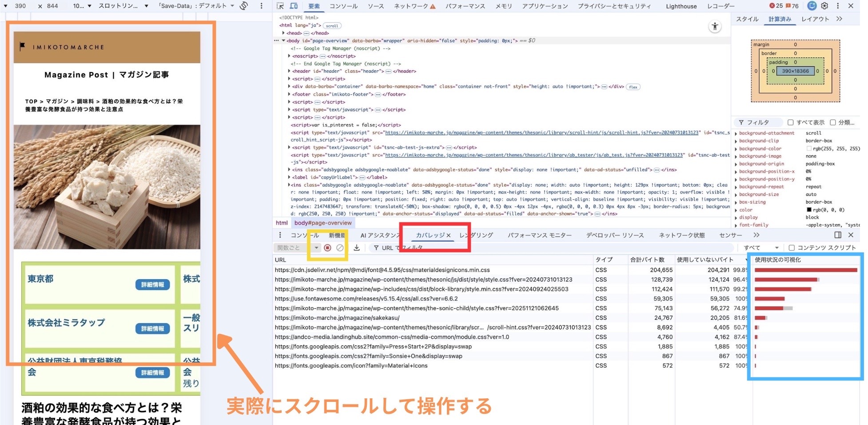Viewport: 868px width, 425px height.
Task: Open DevTools customize three-dot menu
Action: click(838, 6)
